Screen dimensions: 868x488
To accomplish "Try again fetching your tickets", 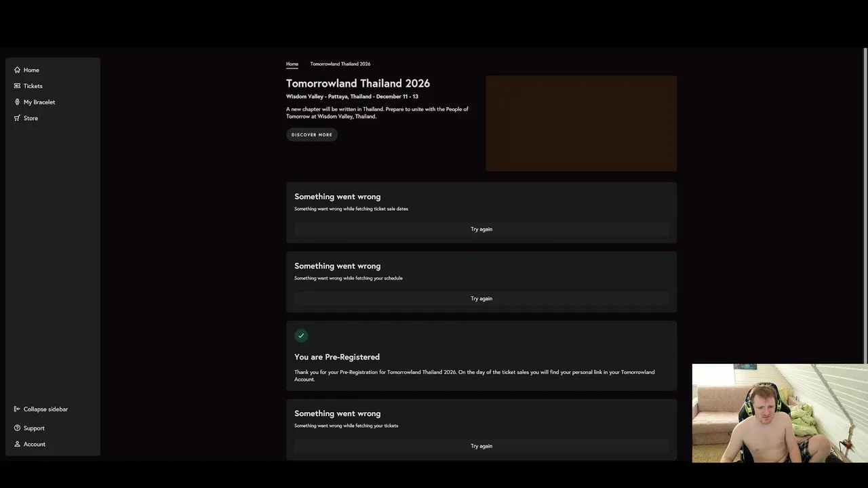I will (x=481, y=446).
